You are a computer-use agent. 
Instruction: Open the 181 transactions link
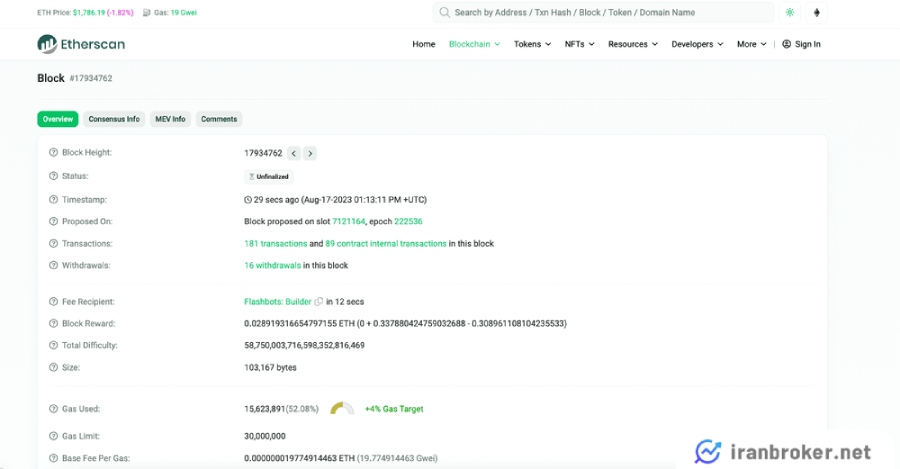(x=276, y=243)
